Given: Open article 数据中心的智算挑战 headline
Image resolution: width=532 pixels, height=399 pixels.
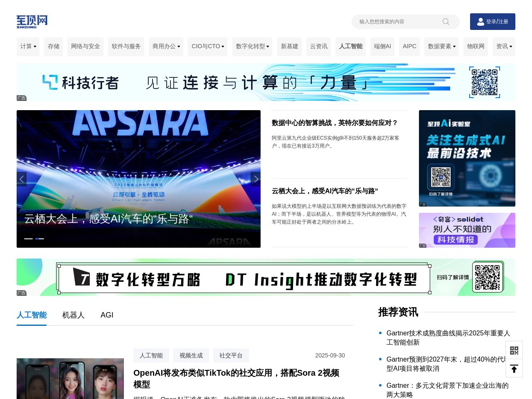Looking at the screenshot, I should [x=335, y=123].
